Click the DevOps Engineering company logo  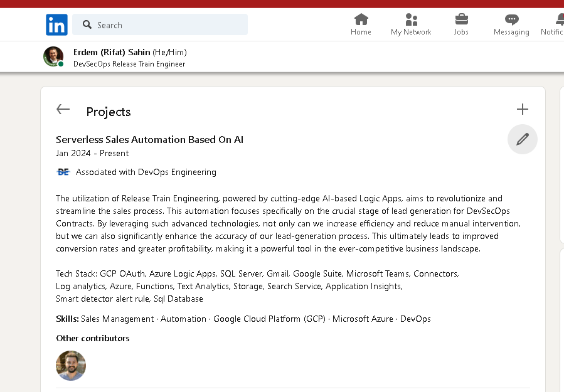pyautogui.click(x=63, y=172)
